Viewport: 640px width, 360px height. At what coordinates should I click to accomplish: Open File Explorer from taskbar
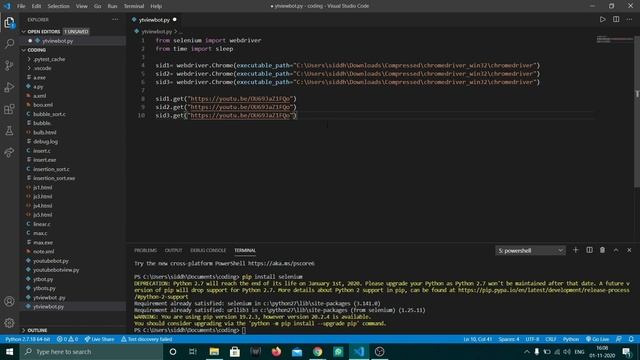click(x=214, y=351)
